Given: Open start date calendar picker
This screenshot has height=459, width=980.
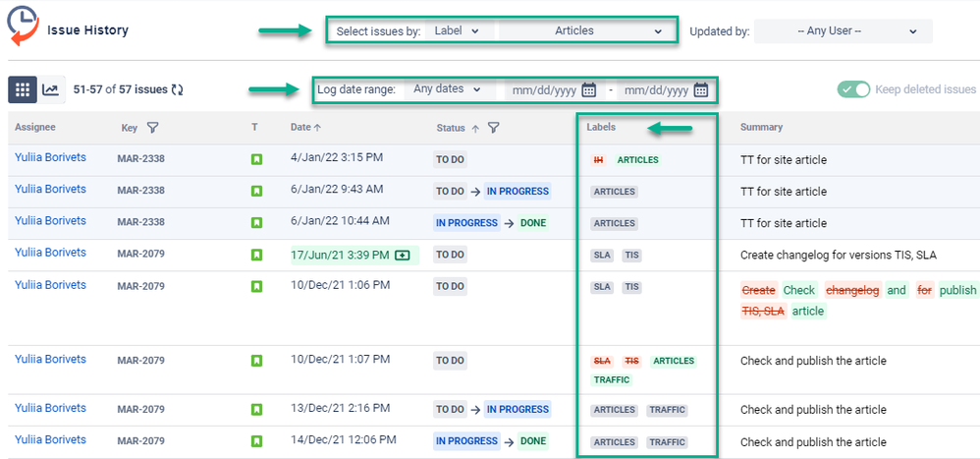Looking at the screenshot, I should [589, 90].
